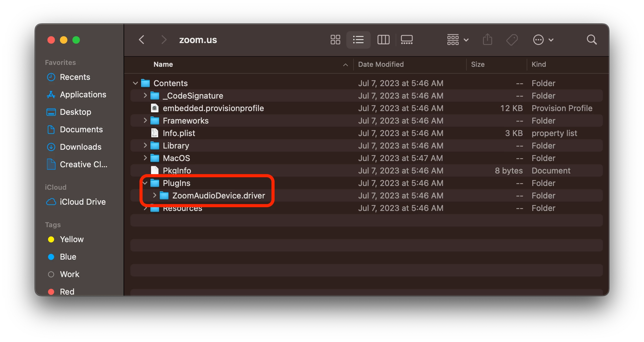Expand the Frameworks folder
Viewport: 644px width, 342px height.
[145, 120]
